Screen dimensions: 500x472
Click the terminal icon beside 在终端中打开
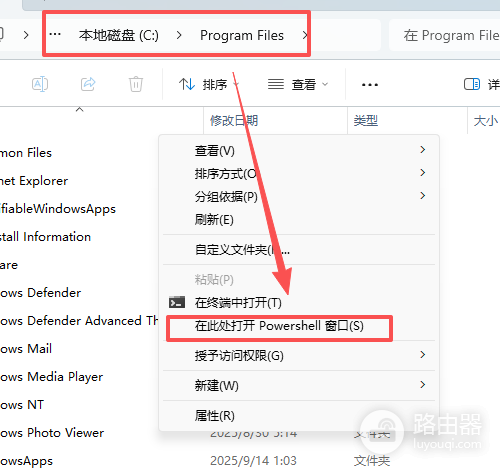(x=177, y=302)
